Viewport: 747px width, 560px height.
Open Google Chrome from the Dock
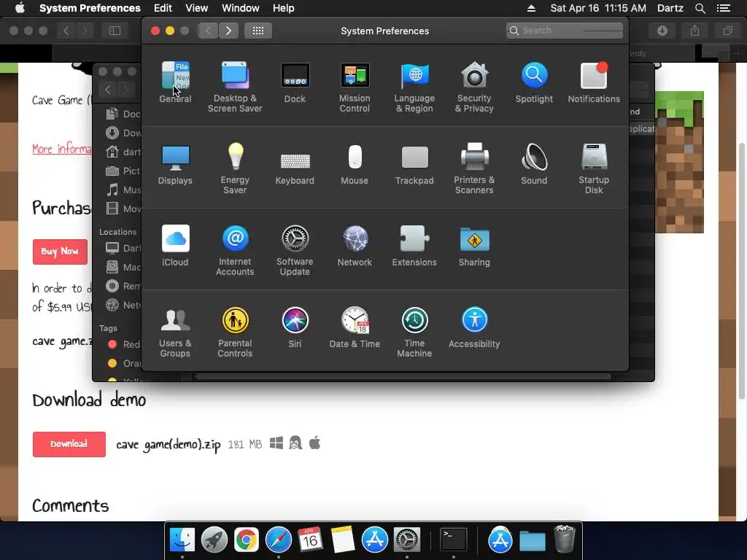coord(247,540)
